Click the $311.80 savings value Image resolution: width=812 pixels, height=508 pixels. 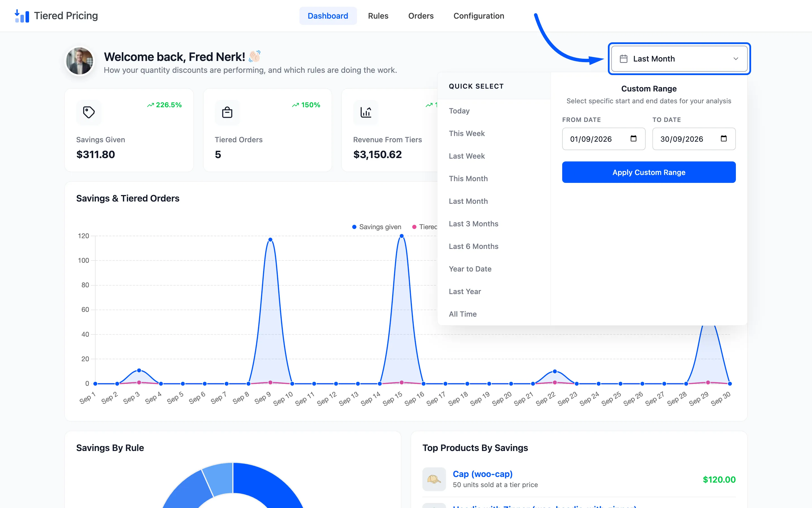96,154
